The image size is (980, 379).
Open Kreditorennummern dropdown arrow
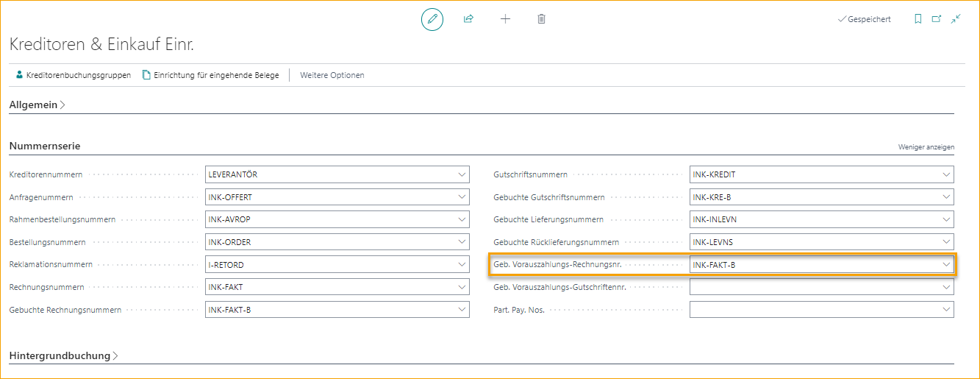click(462, 175)
